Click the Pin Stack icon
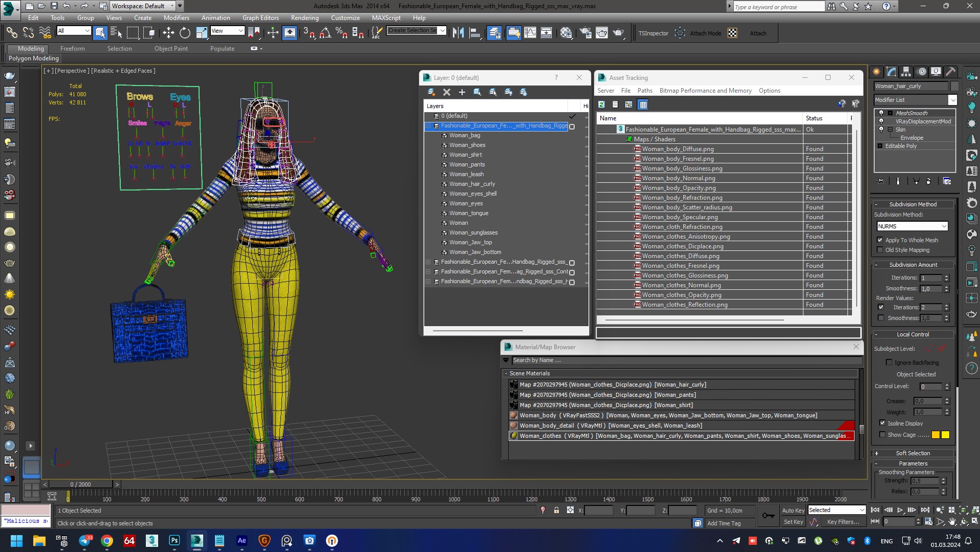980x552 pixels. [881, 181]
